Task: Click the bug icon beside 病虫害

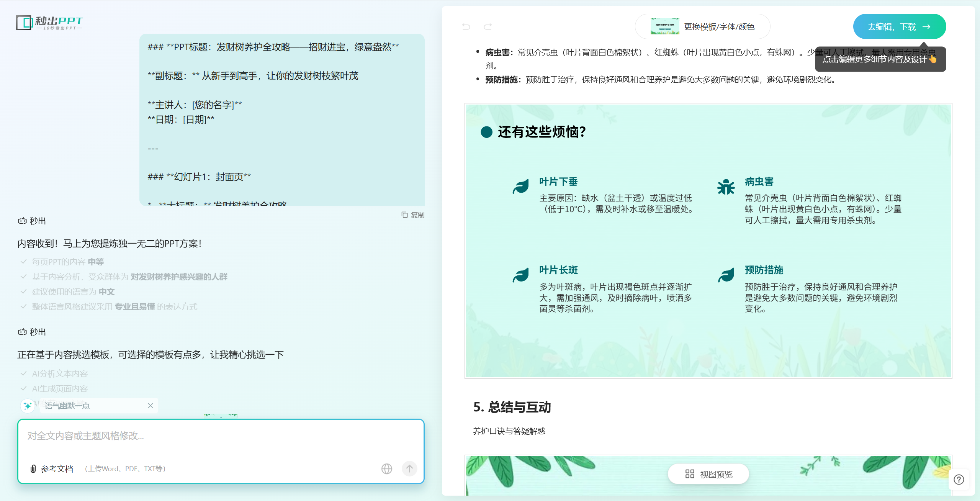Action: (x=726, y=187)
